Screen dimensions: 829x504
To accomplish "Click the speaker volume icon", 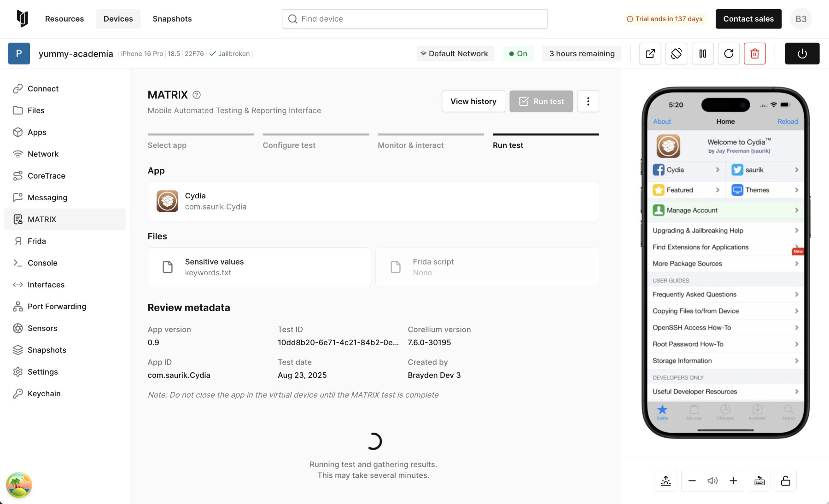I will (x=712, y=481).
